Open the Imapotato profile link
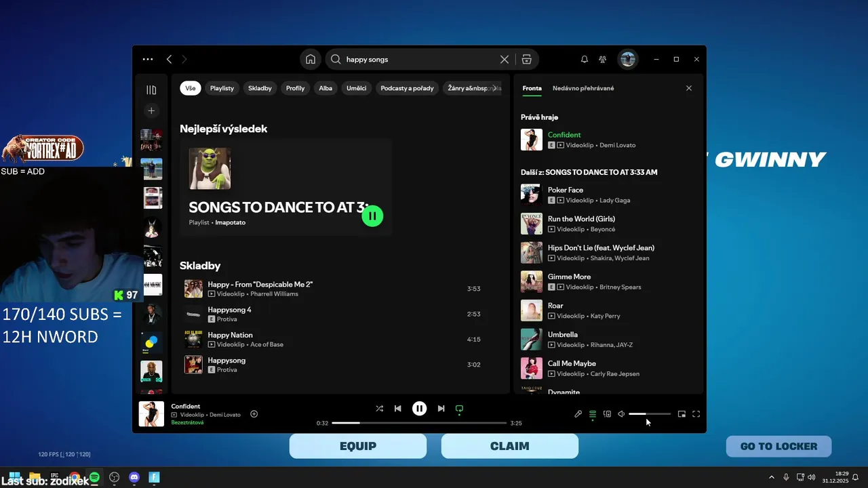868x488 pixels. point(231,222)
